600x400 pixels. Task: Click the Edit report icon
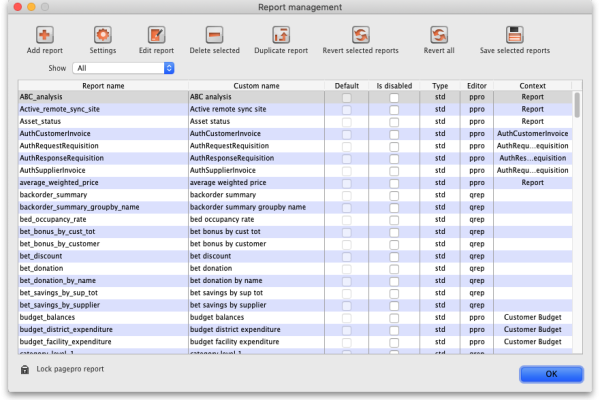coord(156,35)
